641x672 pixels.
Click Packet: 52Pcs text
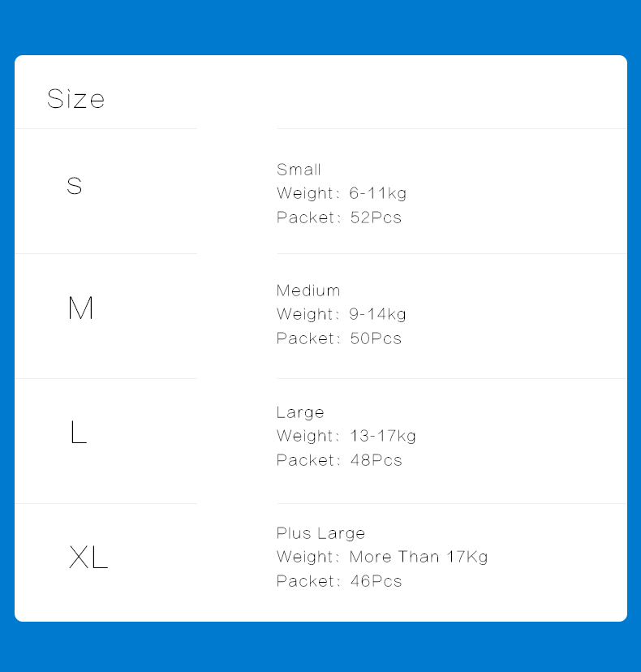[x=339, y=218]
